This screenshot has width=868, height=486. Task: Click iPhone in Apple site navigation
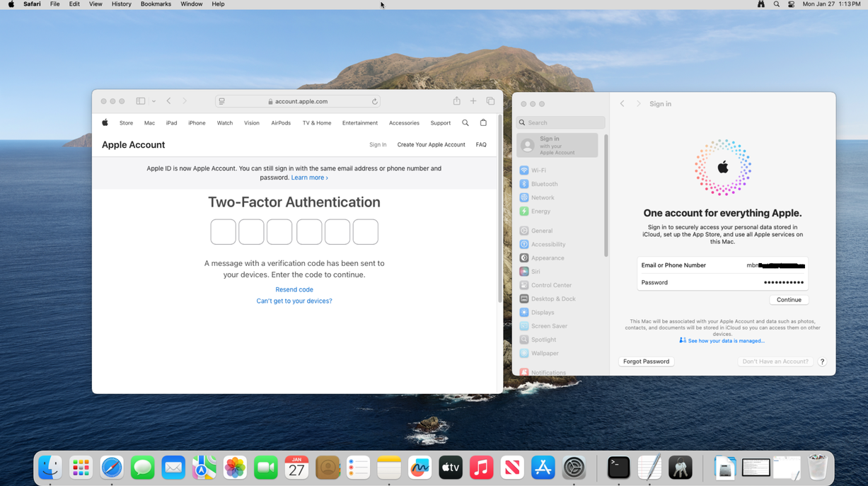click(x=197, y=123)
